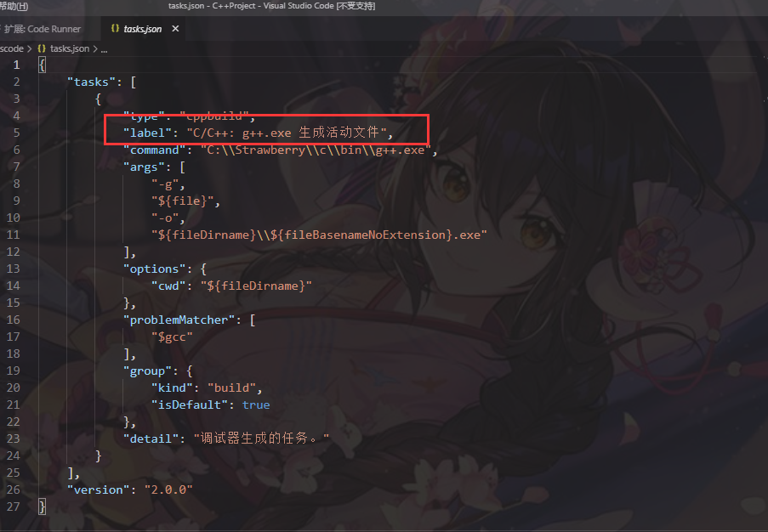Click the "C/C++: g++.exe 生成活动文件" value
Viewport: 768px width, 532px height.
tap(286, 133)
